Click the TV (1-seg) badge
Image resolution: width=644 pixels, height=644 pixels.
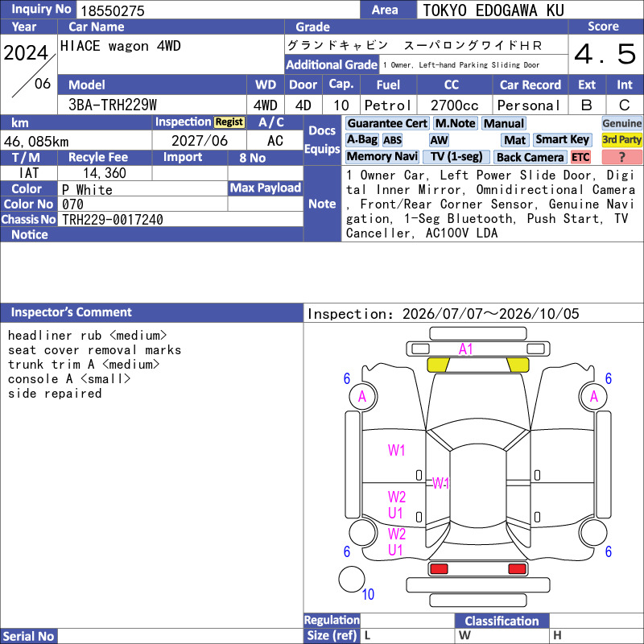point(456,156)
